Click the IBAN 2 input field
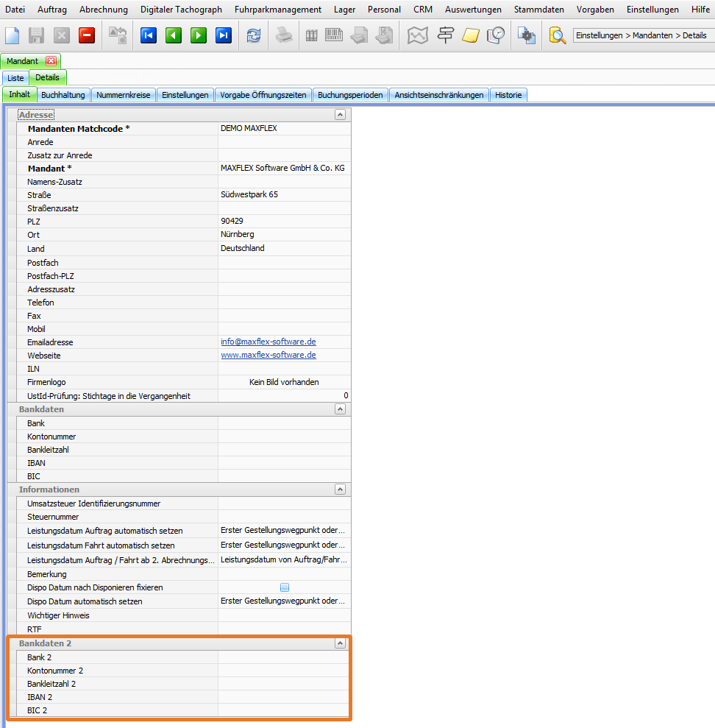715x728 pixels. pos(283,697)
